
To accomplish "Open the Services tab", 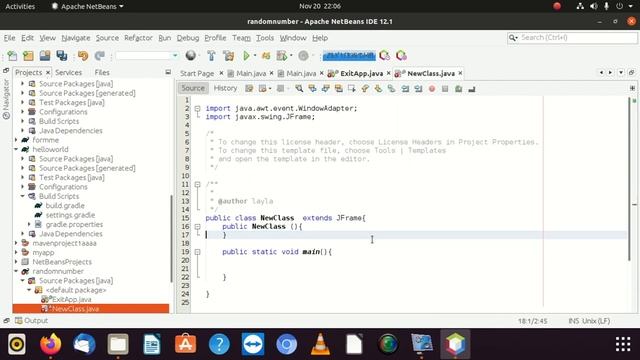I will [x=68, y=72].
